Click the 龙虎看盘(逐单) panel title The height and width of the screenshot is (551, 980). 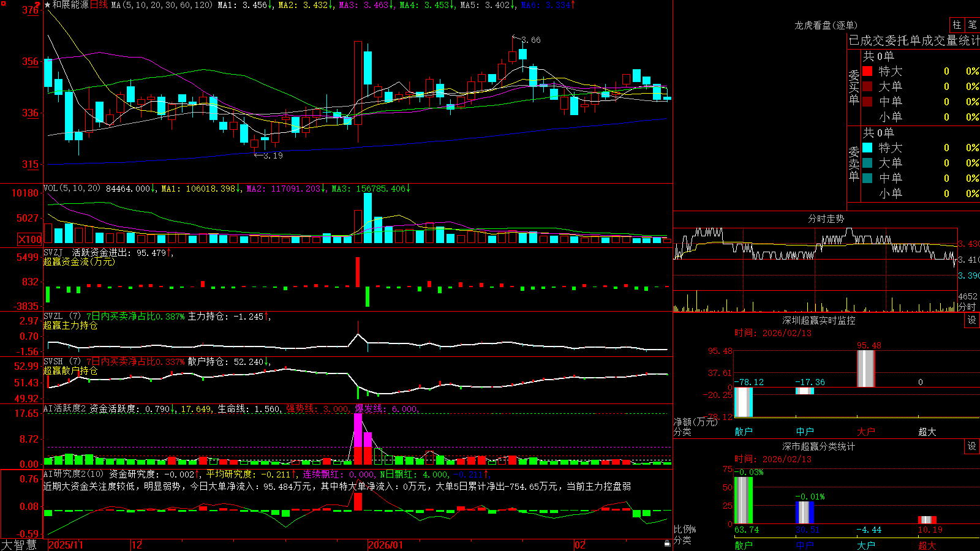(826, 25)
